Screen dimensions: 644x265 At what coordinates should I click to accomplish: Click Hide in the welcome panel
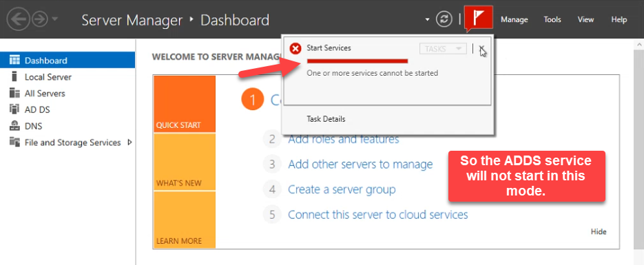coord(599,232)
